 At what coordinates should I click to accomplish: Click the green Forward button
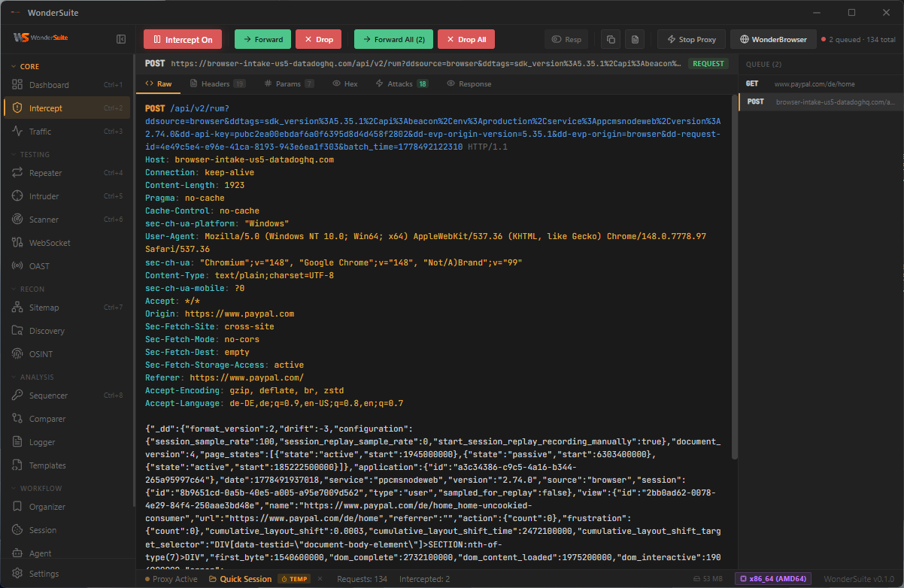tap(262, 39)
